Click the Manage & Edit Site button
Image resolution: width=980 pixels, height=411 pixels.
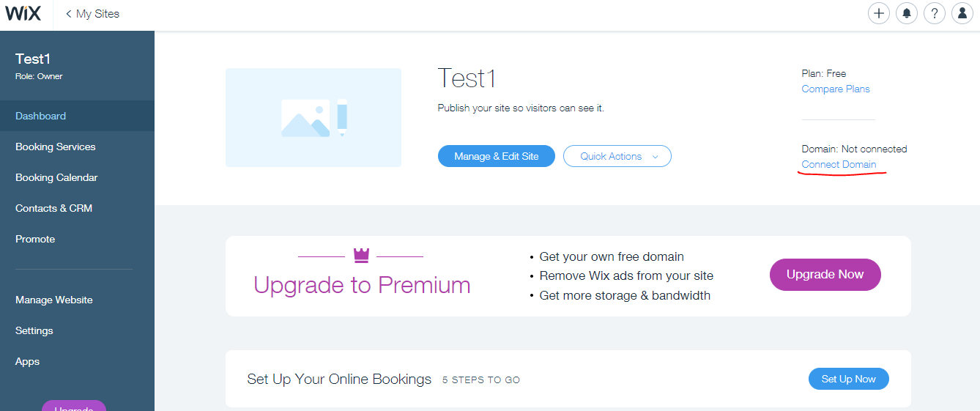497,156
